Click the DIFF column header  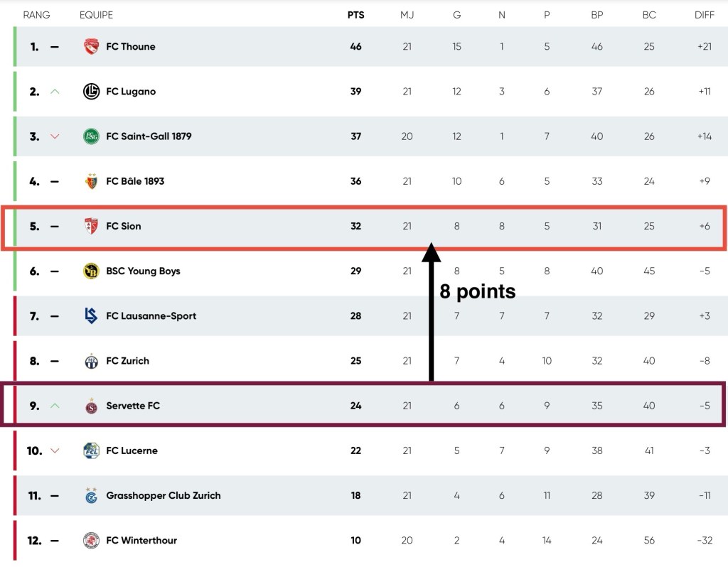tap(705, 15)
